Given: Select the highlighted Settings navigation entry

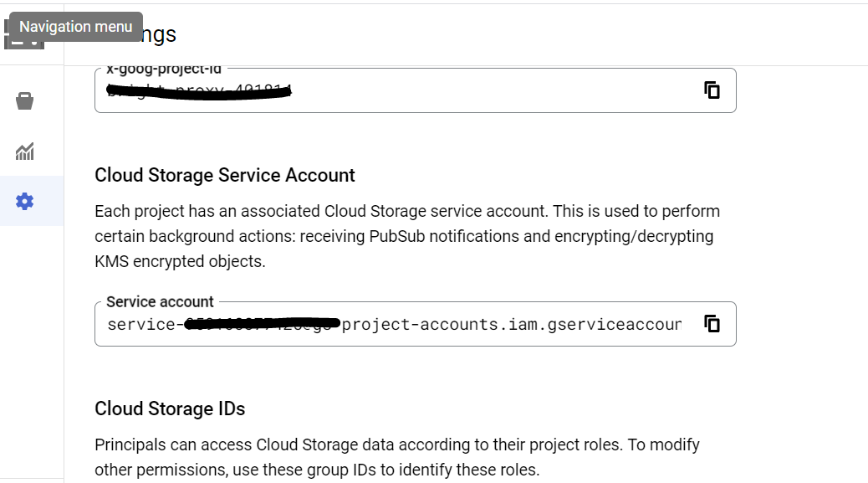Looking at the screenshot, I should coord(24,201).
